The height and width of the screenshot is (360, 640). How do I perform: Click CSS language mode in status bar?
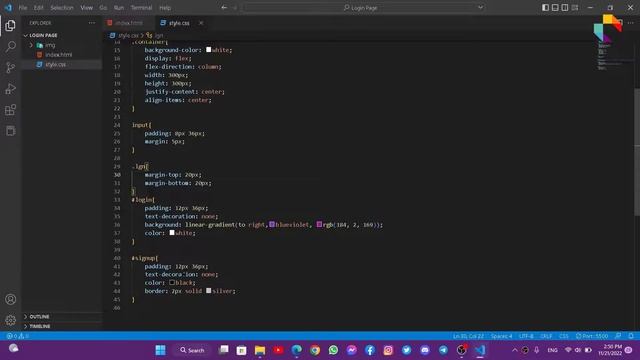564,336
